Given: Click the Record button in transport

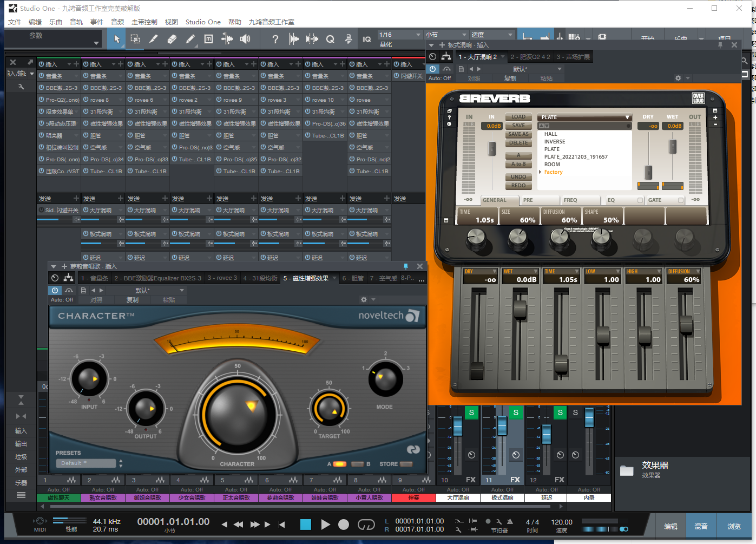Looking at the screenshot, I should (x=344, y=525).
